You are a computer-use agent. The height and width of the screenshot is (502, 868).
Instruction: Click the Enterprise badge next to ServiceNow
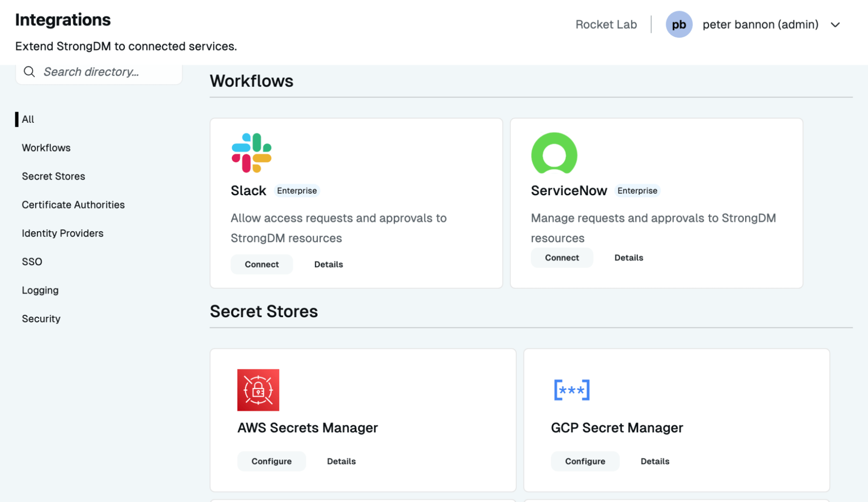point(637,190)
